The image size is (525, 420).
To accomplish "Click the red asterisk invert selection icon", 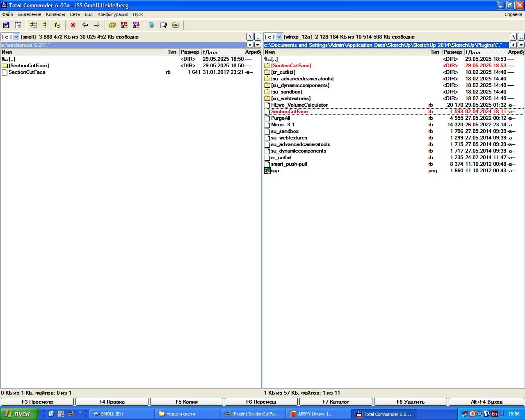I will (73, 25).
